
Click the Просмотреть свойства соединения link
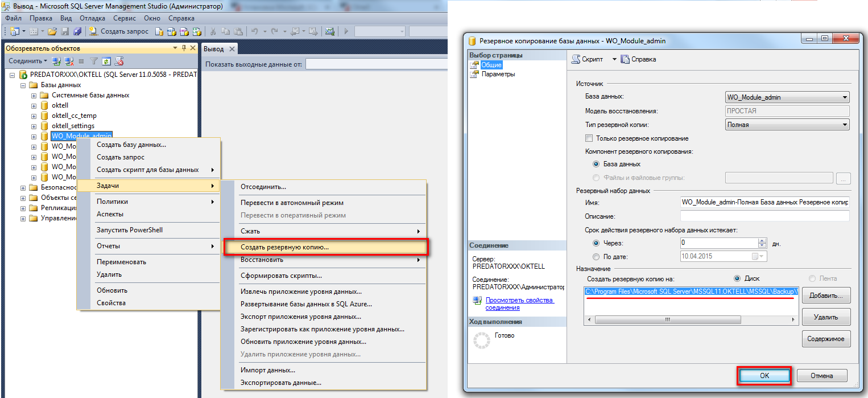point(519,303)
